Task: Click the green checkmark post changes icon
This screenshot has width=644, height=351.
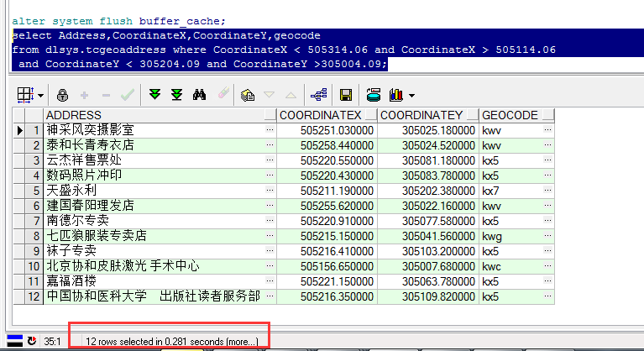Action: [x=128, y=95]
